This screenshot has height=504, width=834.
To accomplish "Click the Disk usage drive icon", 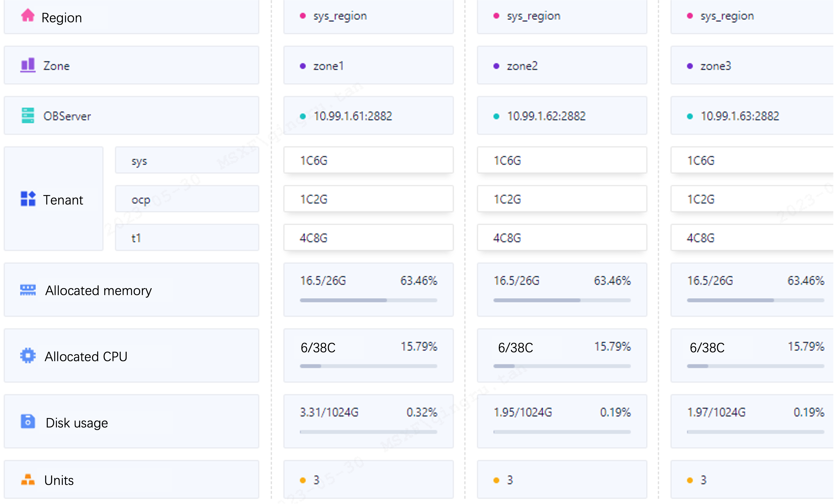I will 28,422.
